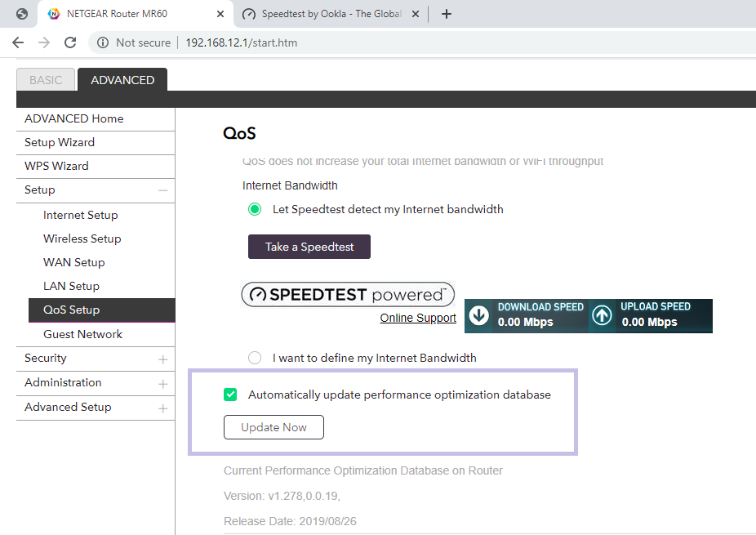
Task: Select the ADVANCED tab
Action: 122,79
